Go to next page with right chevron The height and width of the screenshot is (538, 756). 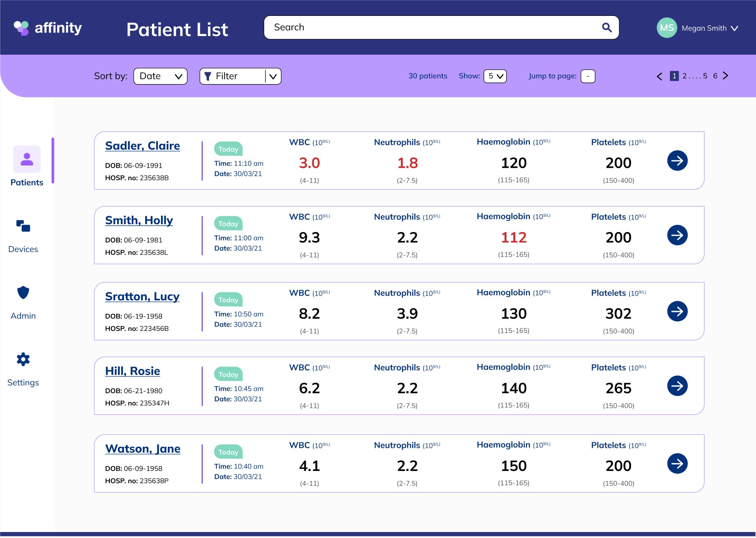725,76
